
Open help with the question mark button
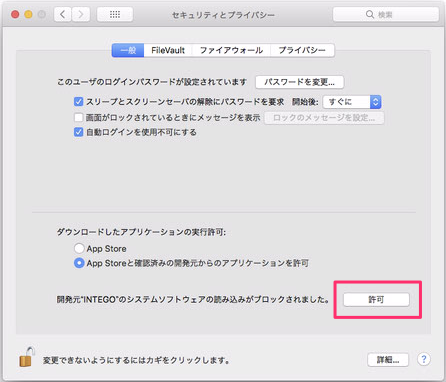[x=424, y=359]
